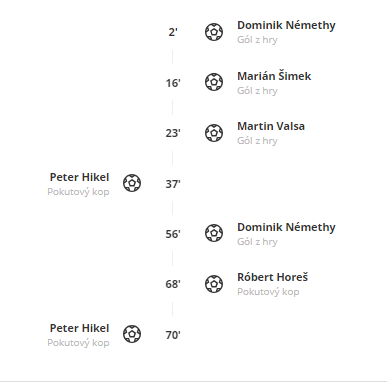Select Róbert Horeš player name
Viewport: 387px width, 383px height.
[272, 277]
